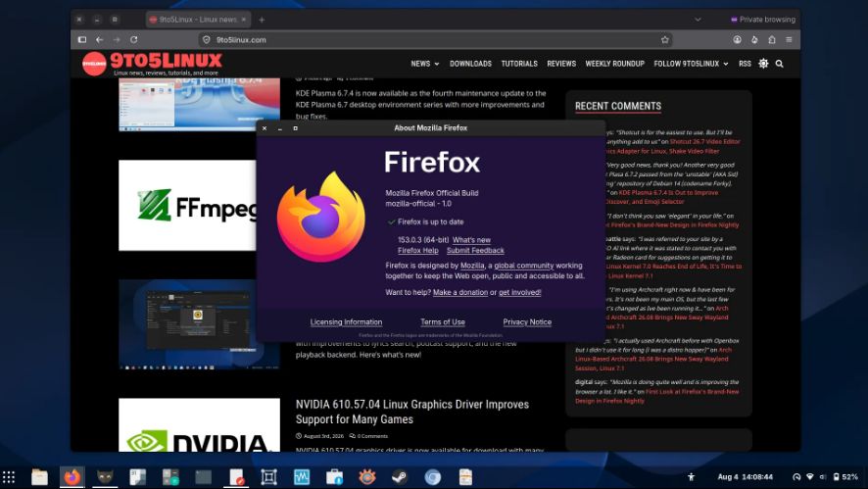
Task: Launch Steam from the taskbar
Action: coord(400,477)
